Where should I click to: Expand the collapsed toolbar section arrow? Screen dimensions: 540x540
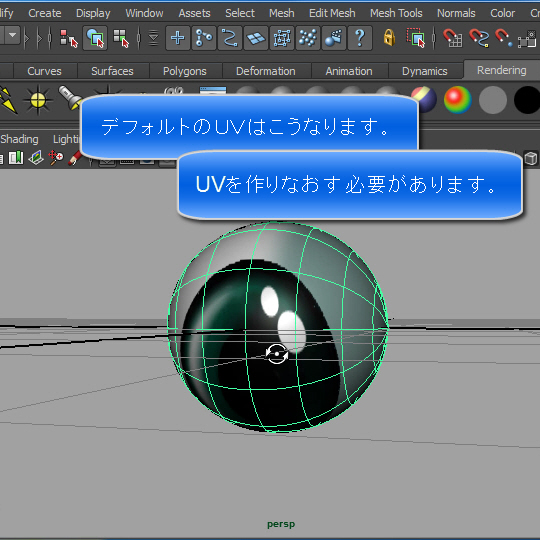[27, 38]
